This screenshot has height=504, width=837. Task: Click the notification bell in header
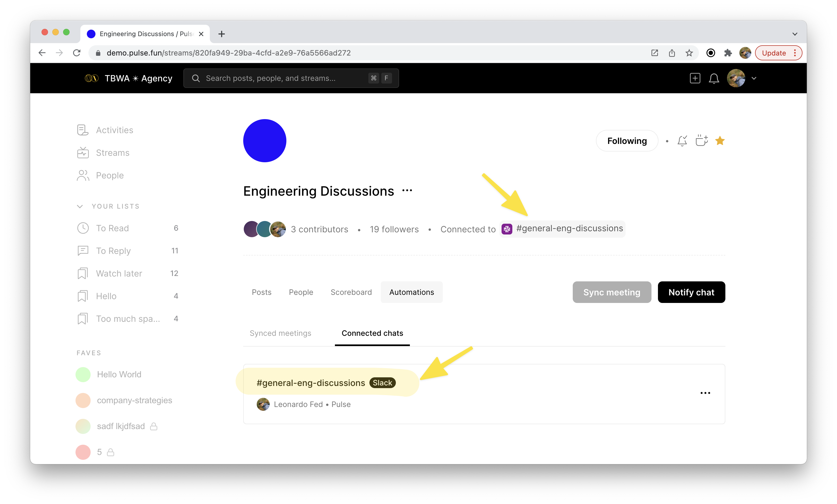(x=714, y=78)
